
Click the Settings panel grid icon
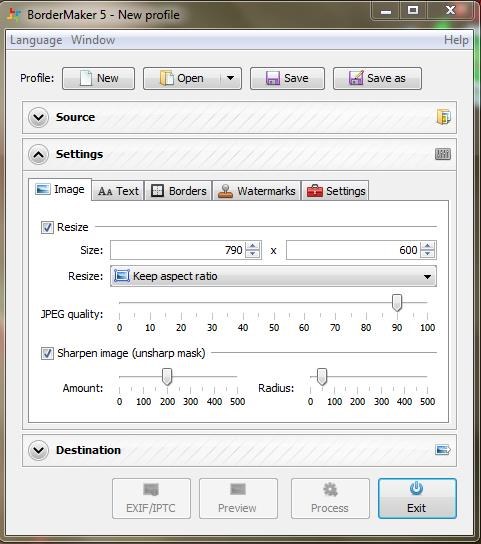[443, 154]
